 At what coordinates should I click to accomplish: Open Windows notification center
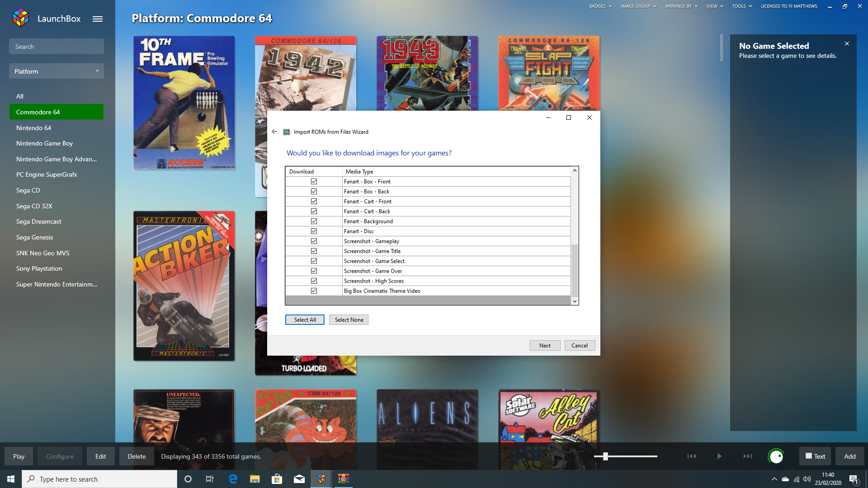click(x=854, y=479)
